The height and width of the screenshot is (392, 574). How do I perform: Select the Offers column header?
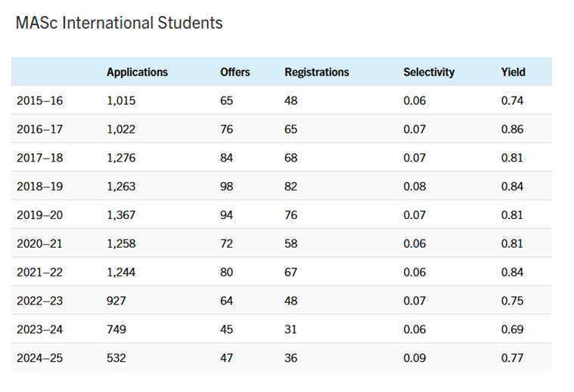coord(234,73)
